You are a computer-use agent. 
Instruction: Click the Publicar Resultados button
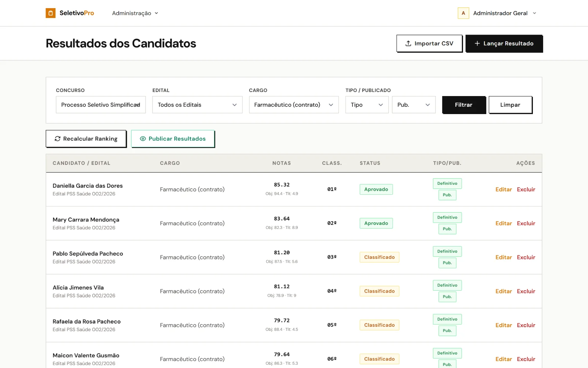coord(173,139)
